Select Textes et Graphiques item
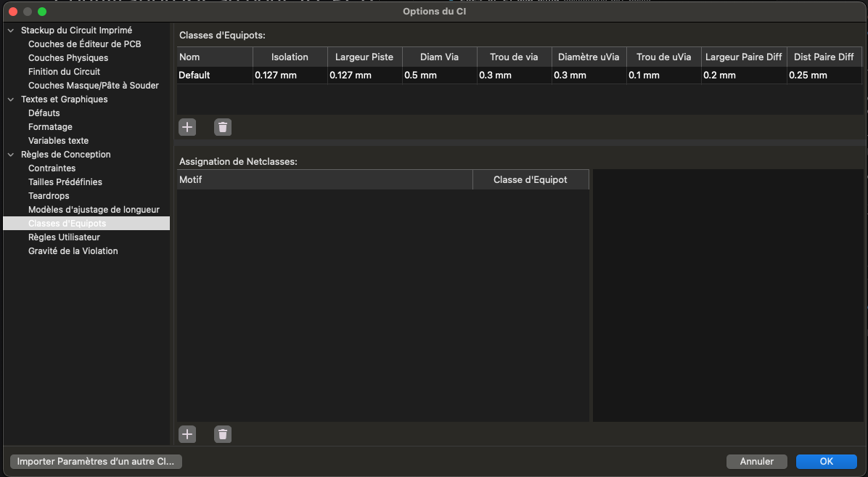Viewport: 868px width, 477px height. pyautogui.click(x=64, y=99)
